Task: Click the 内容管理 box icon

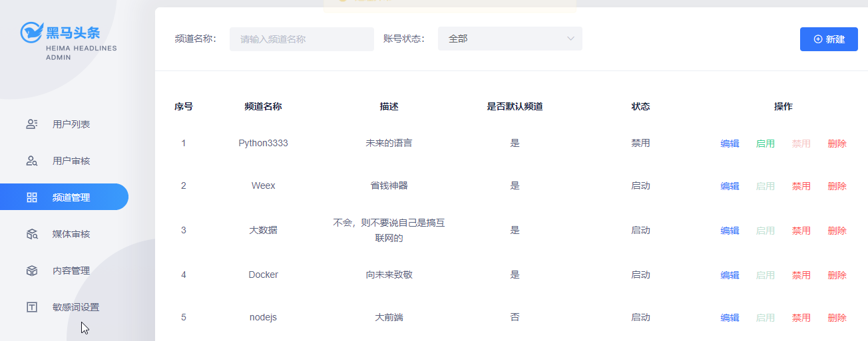Action: (x=31, y=271)
